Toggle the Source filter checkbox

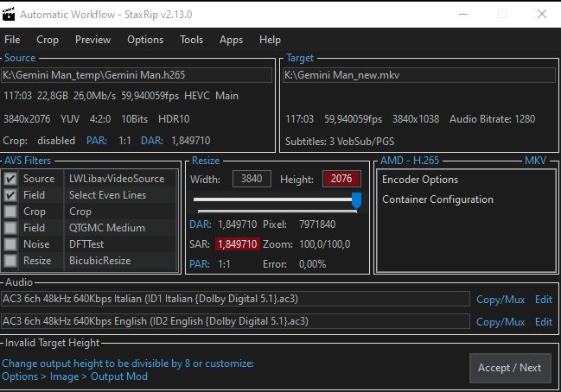click(x=10, y=179)
